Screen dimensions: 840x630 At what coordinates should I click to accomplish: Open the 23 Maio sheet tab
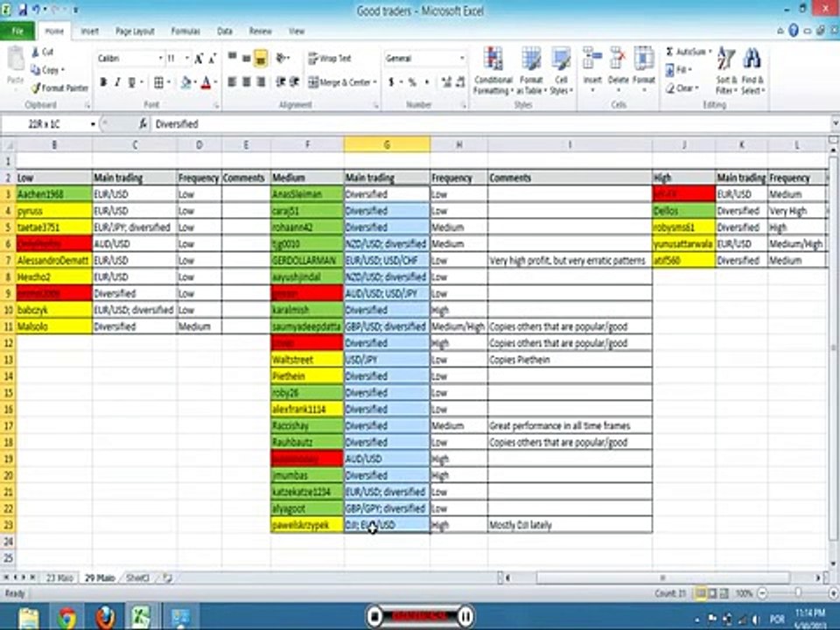[59, 578]
